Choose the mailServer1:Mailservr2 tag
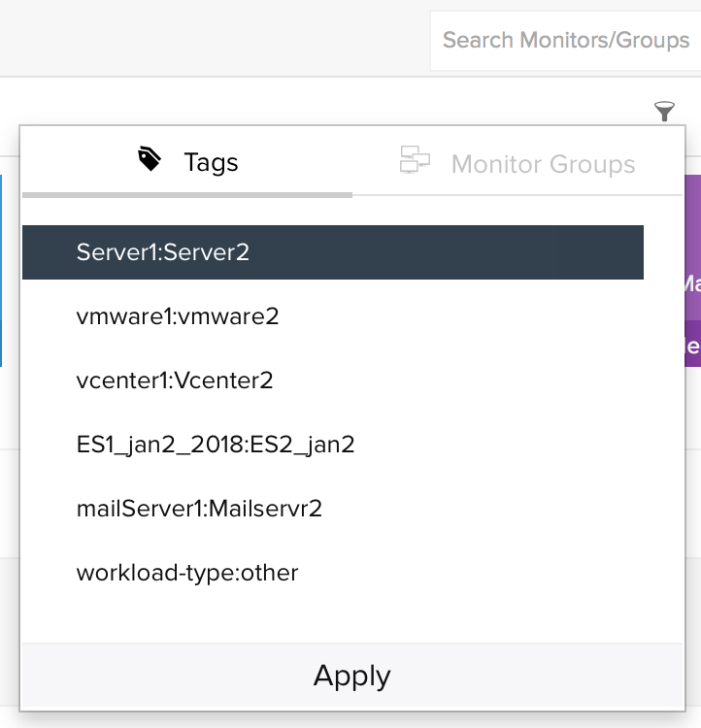The width and height of the screenshot is (701, 728). [199, 509]
